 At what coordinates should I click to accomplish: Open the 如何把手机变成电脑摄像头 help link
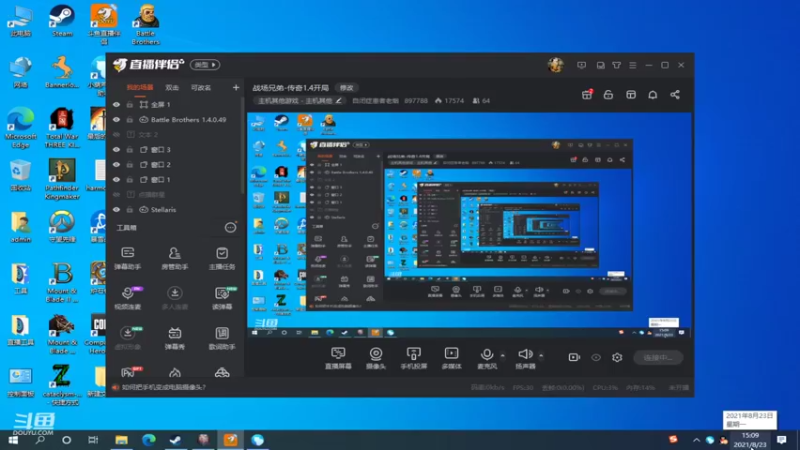163,387
